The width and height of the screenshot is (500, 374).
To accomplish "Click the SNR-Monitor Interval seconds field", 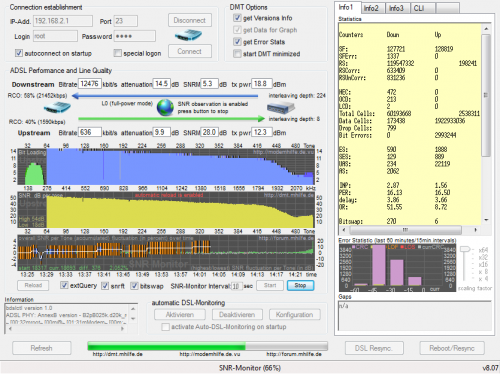I will pyautogui.click(x=236, y=286).
